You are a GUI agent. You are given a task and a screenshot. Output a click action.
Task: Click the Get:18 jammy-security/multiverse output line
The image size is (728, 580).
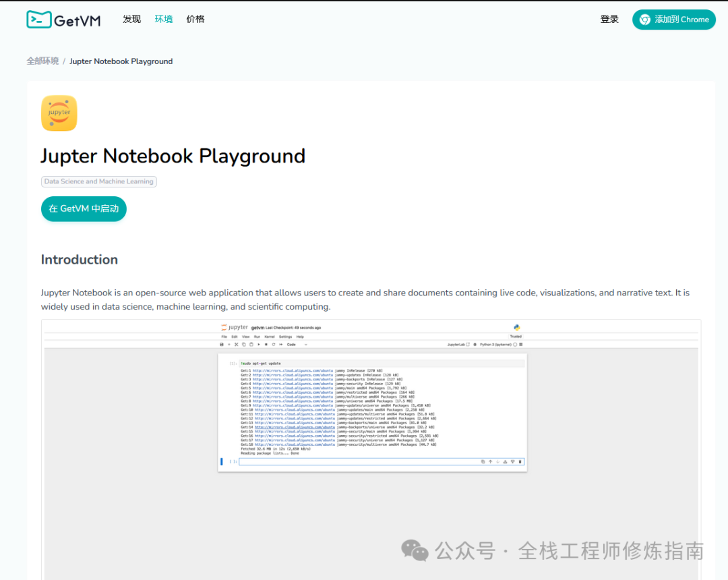[338, 445]
